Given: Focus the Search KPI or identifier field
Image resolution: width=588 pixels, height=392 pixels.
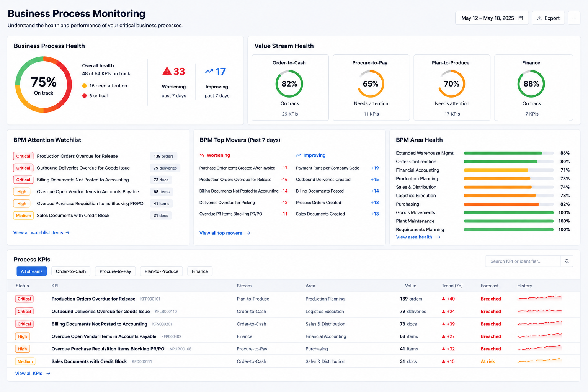Looking at the screenshot, I should 523,261.
